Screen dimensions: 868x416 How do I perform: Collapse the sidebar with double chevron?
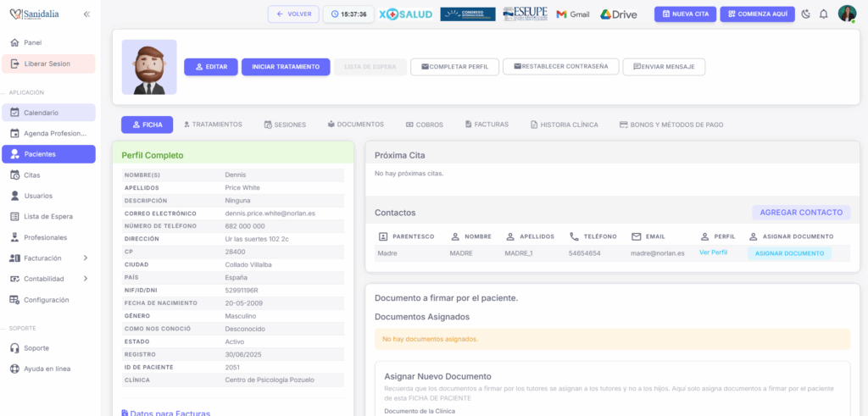pyautogui.click(x=86, y=14)
